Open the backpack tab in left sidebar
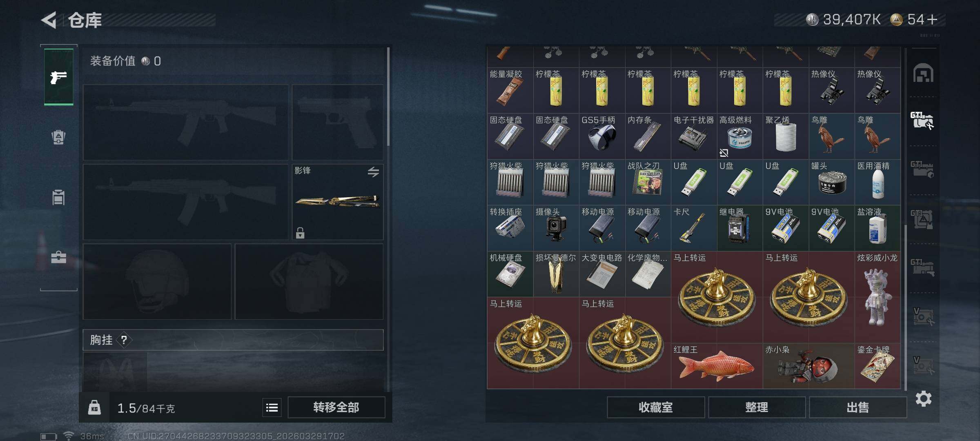This screenshot has height=441, width=980. 58,137
